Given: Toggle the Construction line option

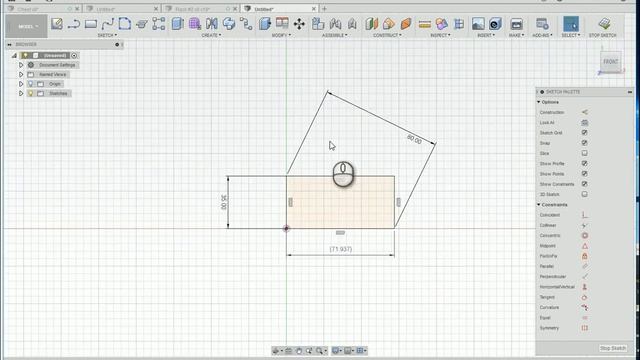Looking at the screenshot, I should tap(584, 112).
